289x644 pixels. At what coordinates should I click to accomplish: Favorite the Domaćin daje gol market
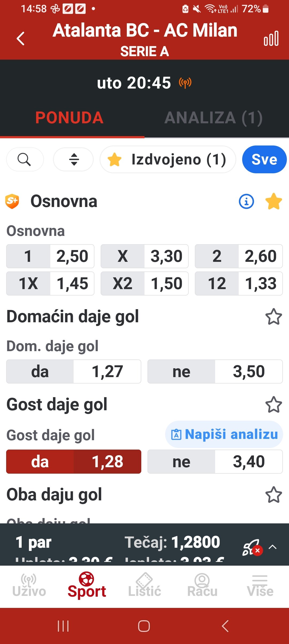273,317
